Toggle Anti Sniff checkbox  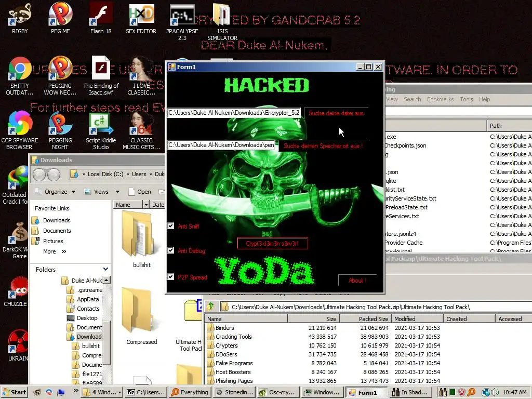[170, 226]
